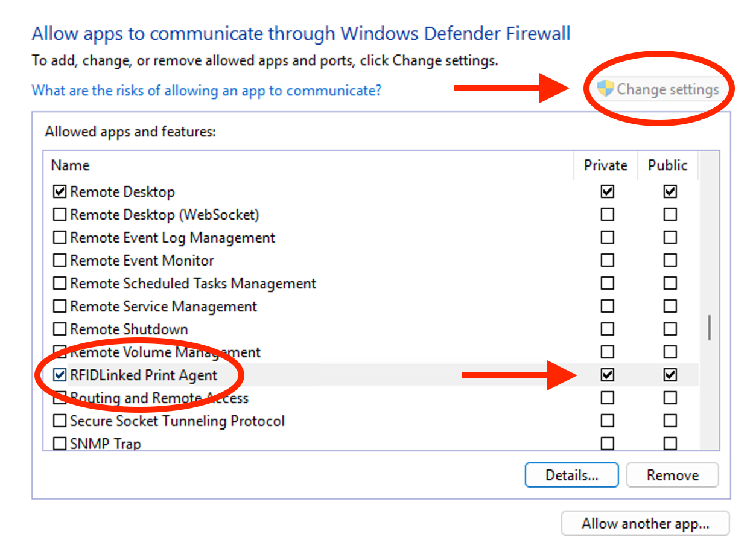Uncheck RFIDLinked Print Agent Private checkbox
This screenshot has height=560, width=753.
click(x=608, y=375)
